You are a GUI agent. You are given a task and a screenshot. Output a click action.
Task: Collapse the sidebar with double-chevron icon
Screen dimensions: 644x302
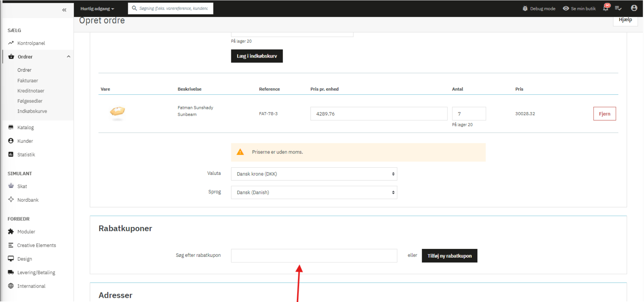[64, 10]
